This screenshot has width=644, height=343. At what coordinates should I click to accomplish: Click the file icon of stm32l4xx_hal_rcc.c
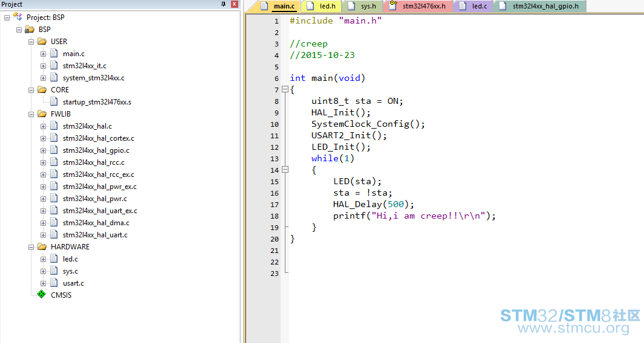tap(54, 162)
